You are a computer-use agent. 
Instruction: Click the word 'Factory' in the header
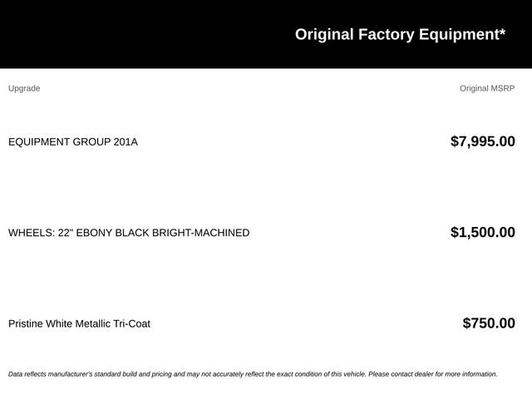coord(386,34)
